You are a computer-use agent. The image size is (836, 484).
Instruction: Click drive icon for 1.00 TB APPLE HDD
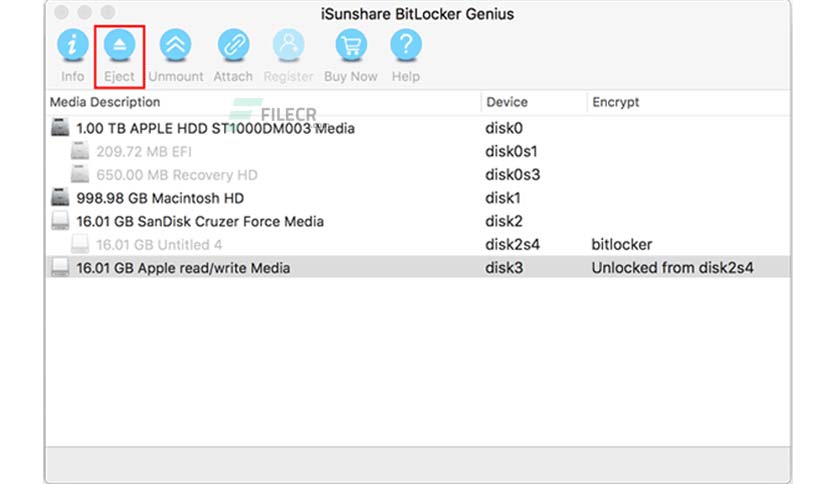(x=60, y=128)
